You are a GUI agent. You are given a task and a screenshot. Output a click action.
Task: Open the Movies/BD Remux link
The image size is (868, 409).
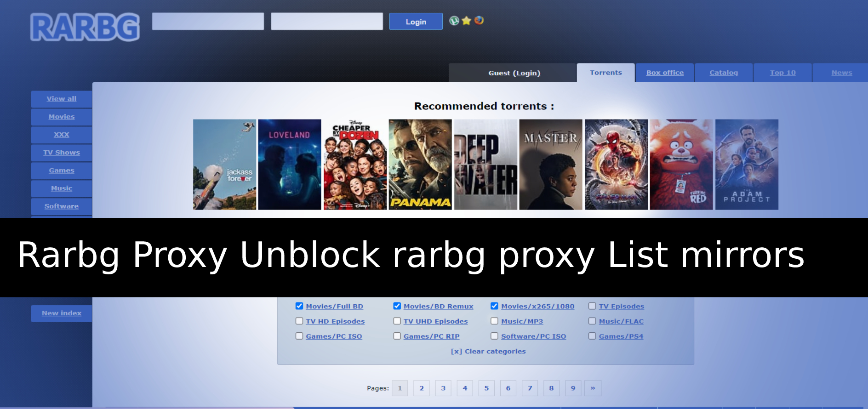point(438,307)
